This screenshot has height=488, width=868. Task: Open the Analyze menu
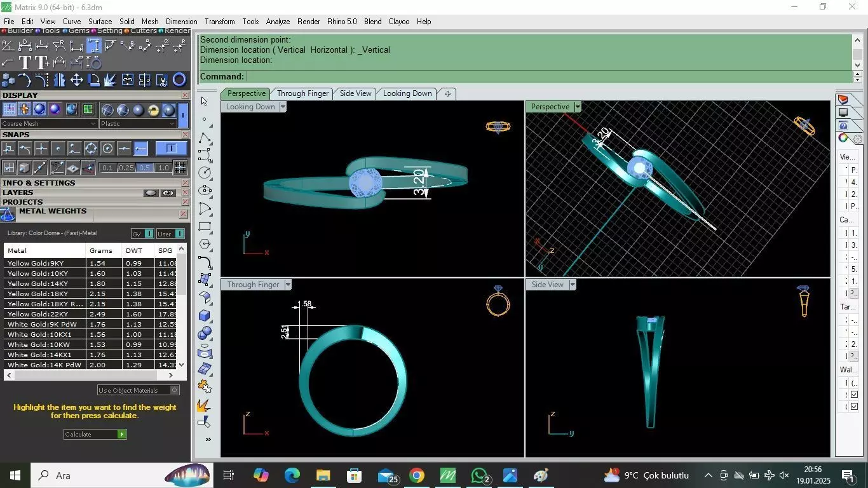[278, 22]
